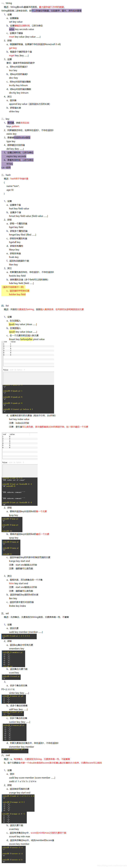The height and width of the screenshot is (868, 128).
Task: Select "hmset key field value [field value ......]"
Action: (x=29, y=216)
